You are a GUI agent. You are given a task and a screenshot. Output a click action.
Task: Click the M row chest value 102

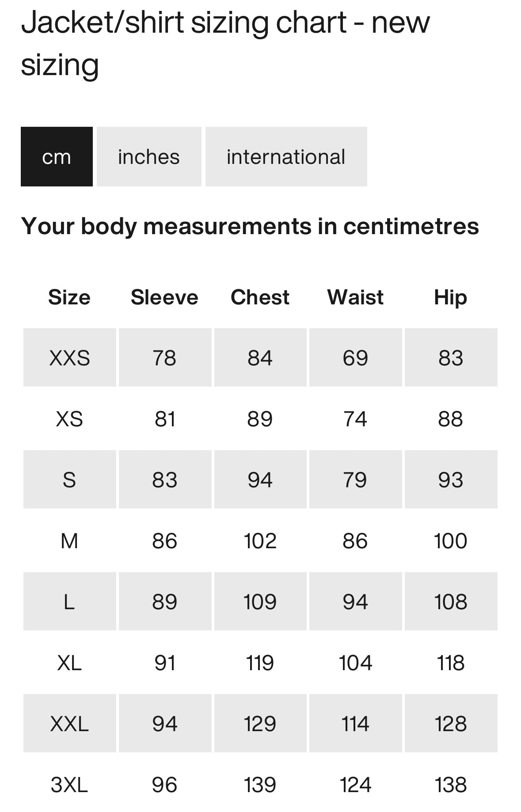click(260, 541)
